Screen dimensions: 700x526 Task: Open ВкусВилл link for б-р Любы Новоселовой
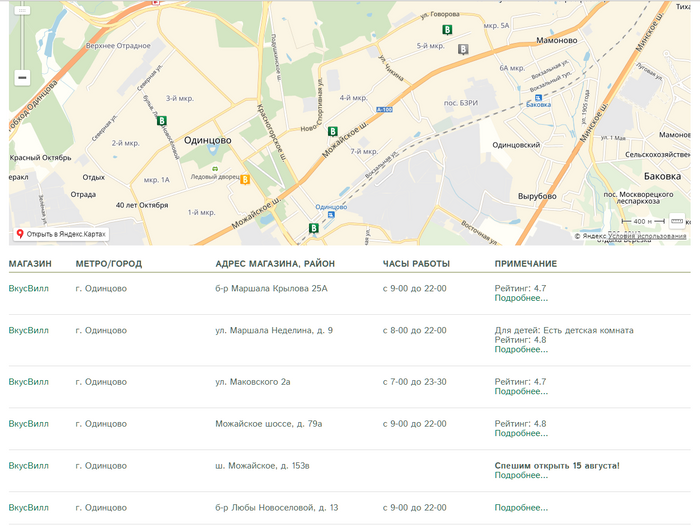click(x=29, y=508)
